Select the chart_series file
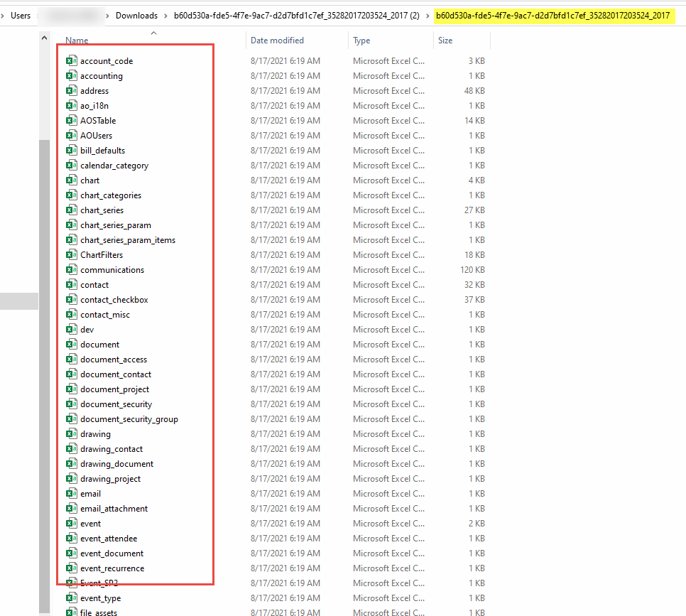 coord(102,210)
